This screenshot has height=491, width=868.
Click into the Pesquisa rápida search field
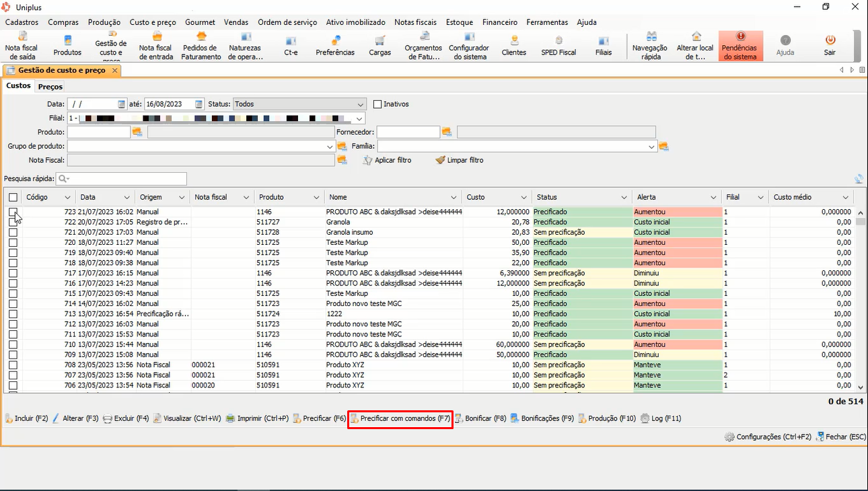click(x=121, y=179)
